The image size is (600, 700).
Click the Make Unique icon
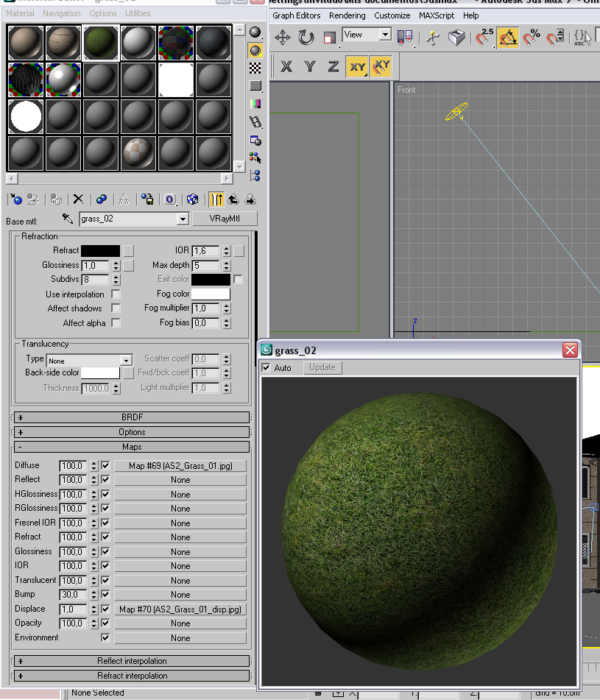[x=124, y=199]
